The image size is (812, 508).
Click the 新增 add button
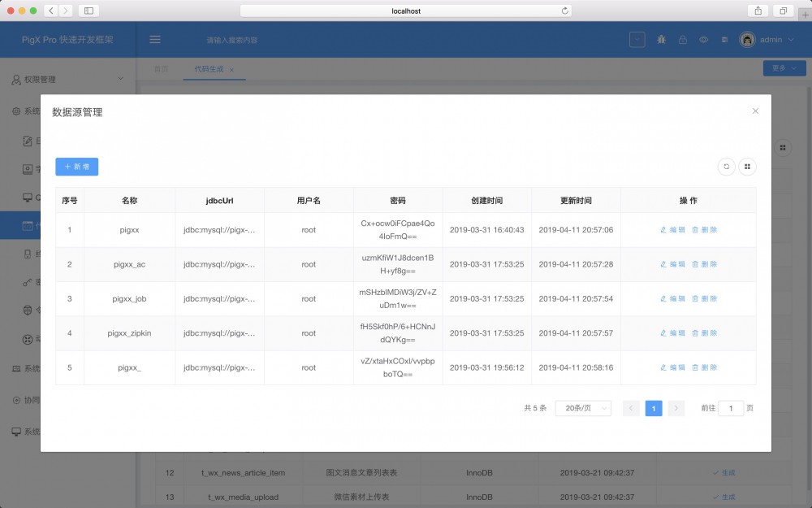[x=76, y=167]
